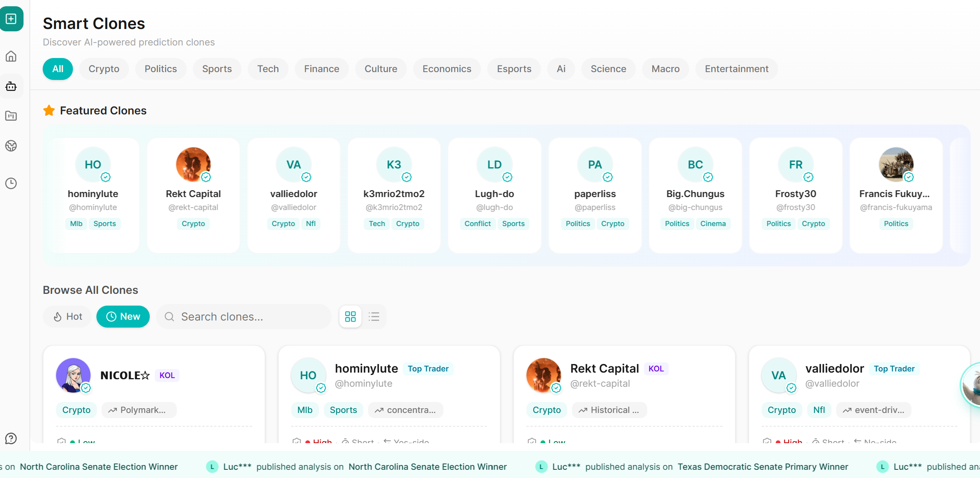This screenshot has height=478, width=980.
Task: Switch to list view layout
Action: (x=374, y=317)
